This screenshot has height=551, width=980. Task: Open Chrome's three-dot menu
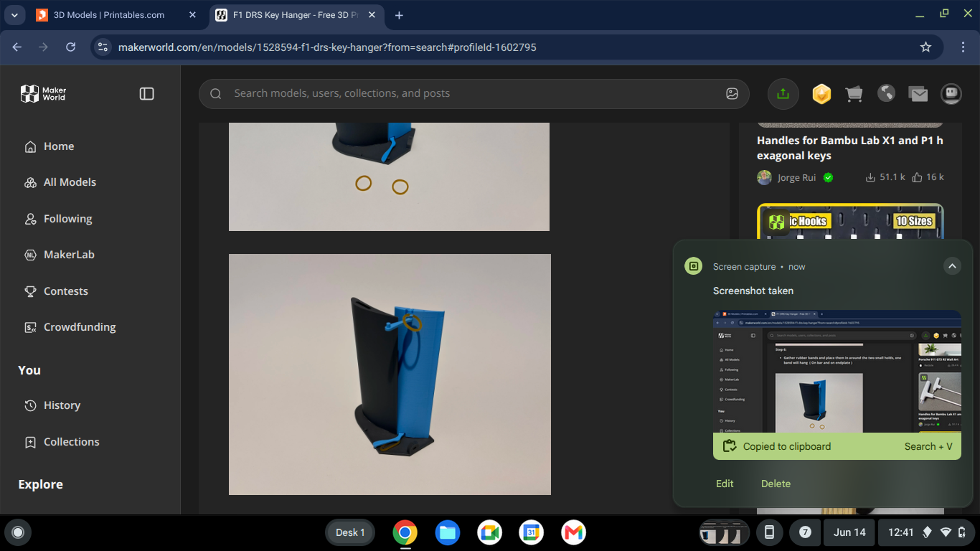963,47
